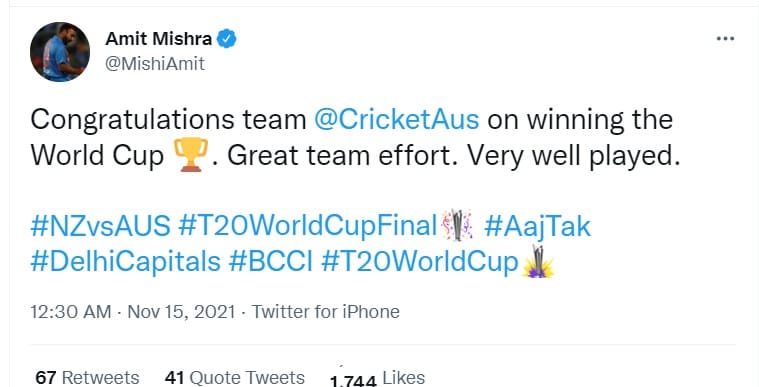Screen dimensions: 759x387
Task: Open the #DelhiCapitals hashtag
Action: 125,262
